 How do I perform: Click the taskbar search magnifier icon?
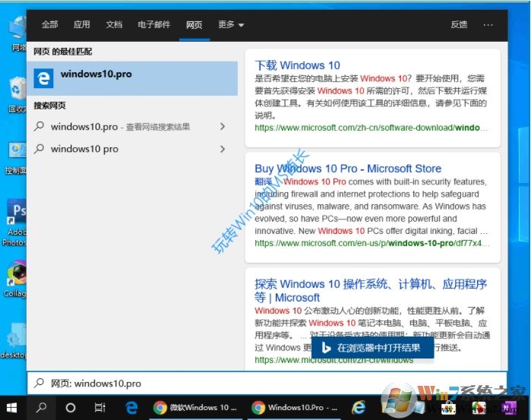click(41, 407)
